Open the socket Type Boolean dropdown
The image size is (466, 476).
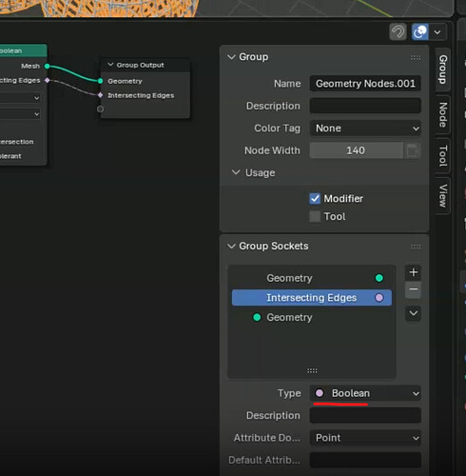tap(365, 393)
